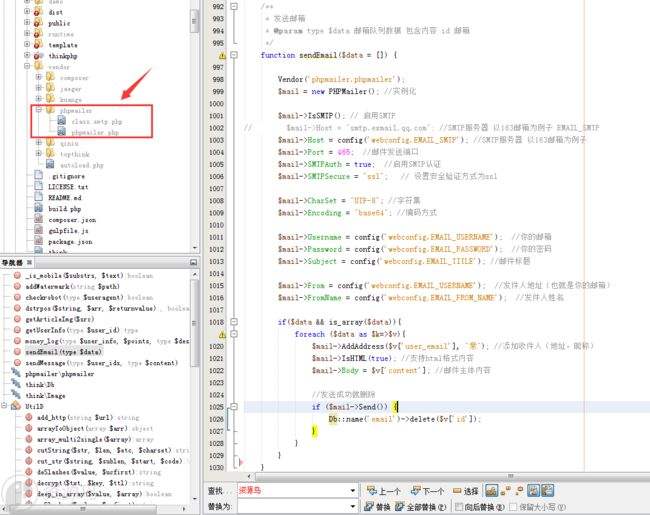Click the Find Previous (上一个) button
Image resolution: width=650 pixels, height=515 pixels.
click(x=383, y=491)
